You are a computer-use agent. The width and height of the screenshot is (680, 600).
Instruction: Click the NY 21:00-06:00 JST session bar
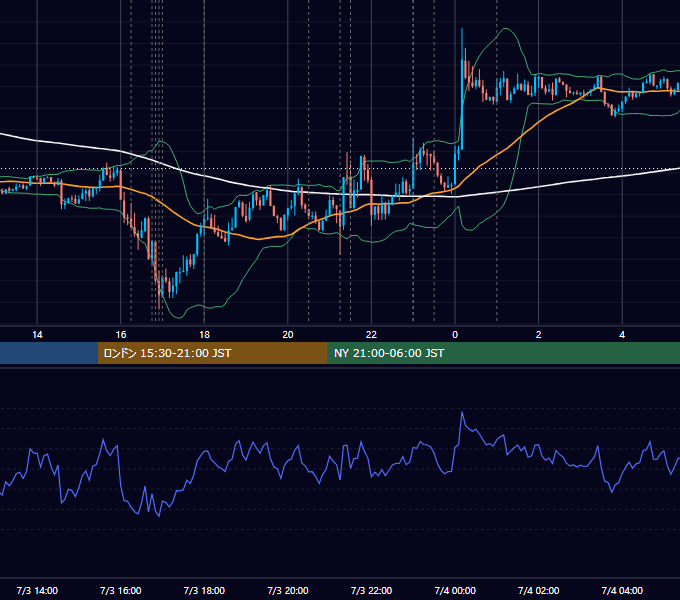pos(503,353)
